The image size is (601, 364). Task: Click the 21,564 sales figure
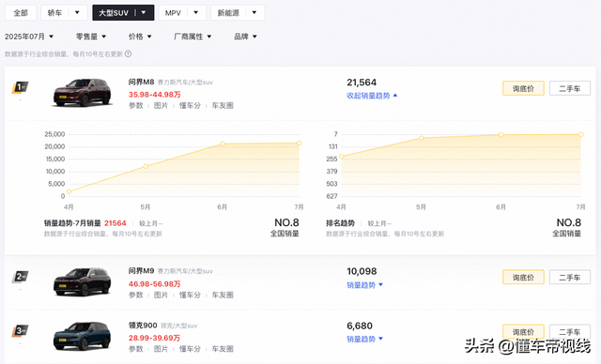coord(362,83)
